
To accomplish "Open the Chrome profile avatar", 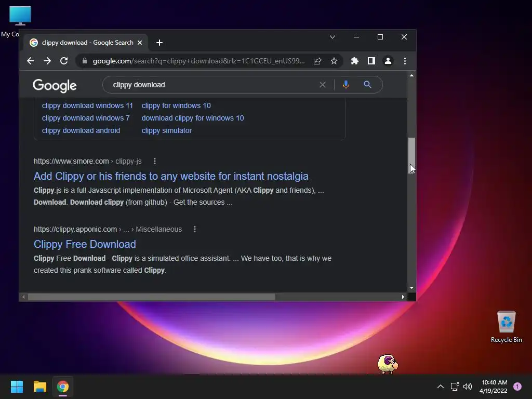I will [388, 61].
